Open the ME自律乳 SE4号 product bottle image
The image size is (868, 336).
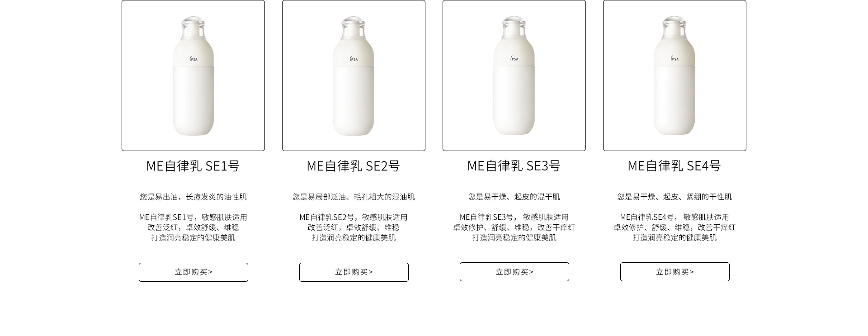point(675,76)
